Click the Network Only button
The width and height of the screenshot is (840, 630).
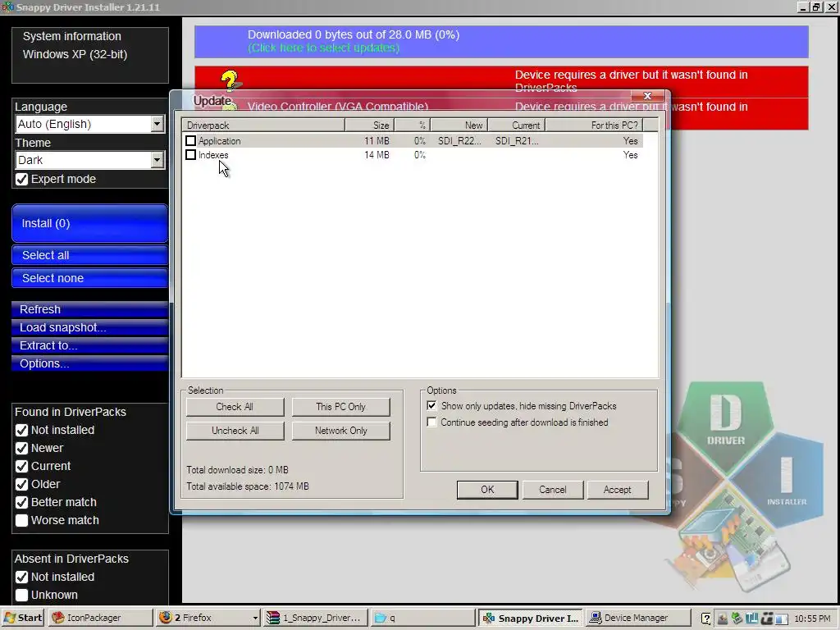click(x=340, y=431)
